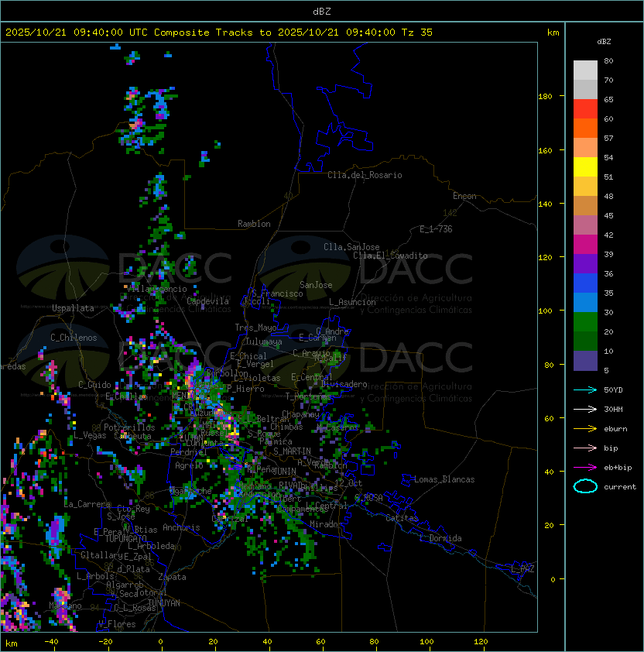Screen dimensions: 644x652
Task: Click the 30HM legend label
Action: point(613,410)
